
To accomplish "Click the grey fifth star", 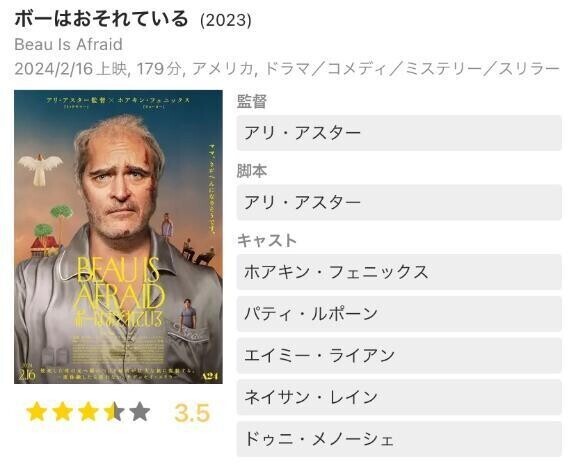I will click(140, 411).
